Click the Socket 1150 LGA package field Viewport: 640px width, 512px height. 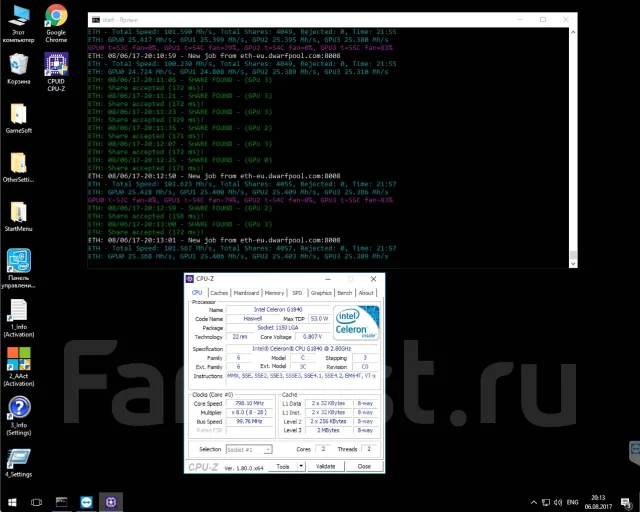pos(278,327)
